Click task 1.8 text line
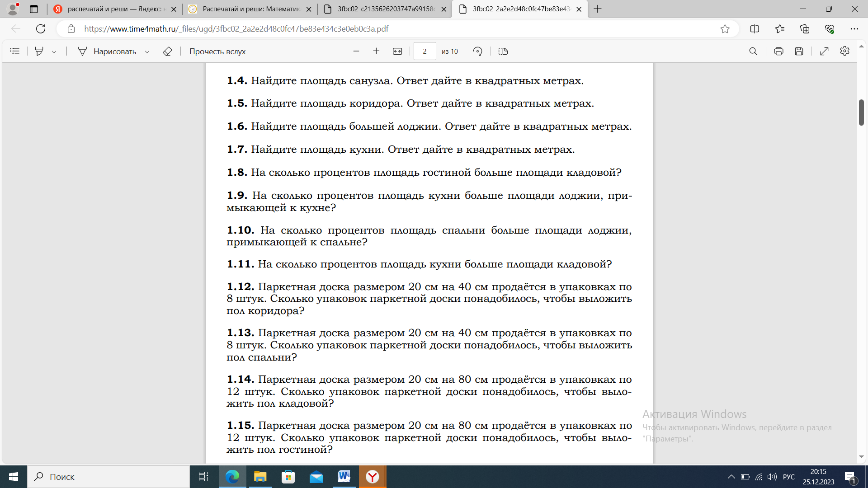Image resolution: width=868 pixels, height=488 pixels. (x=424, y=172)
